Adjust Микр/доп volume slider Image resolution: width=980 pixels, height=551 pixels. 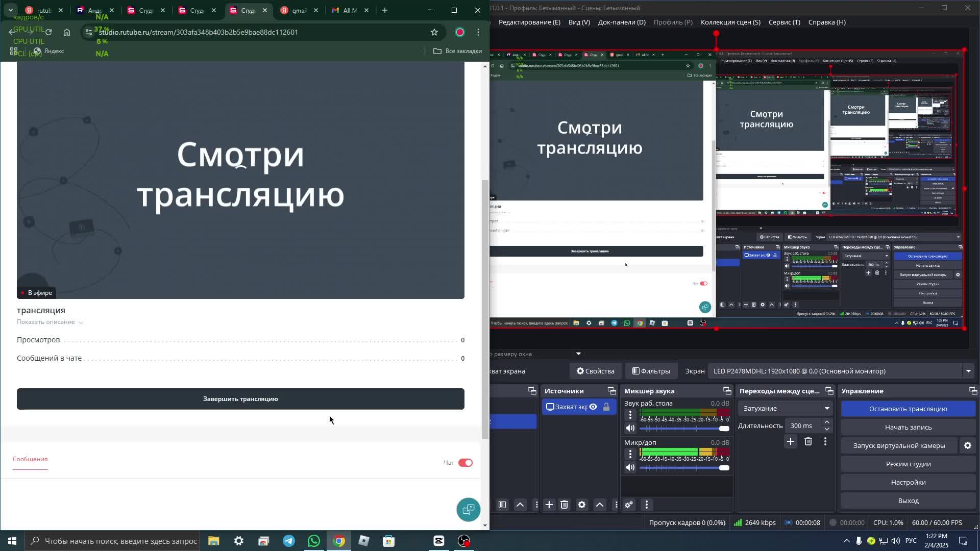click(x=684, y=468)
